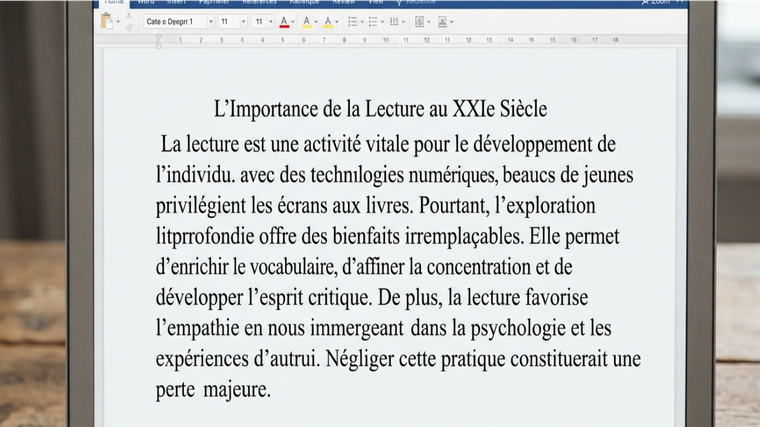
Task: Click the word "constituerait"
Action: [x=558, y=359]
